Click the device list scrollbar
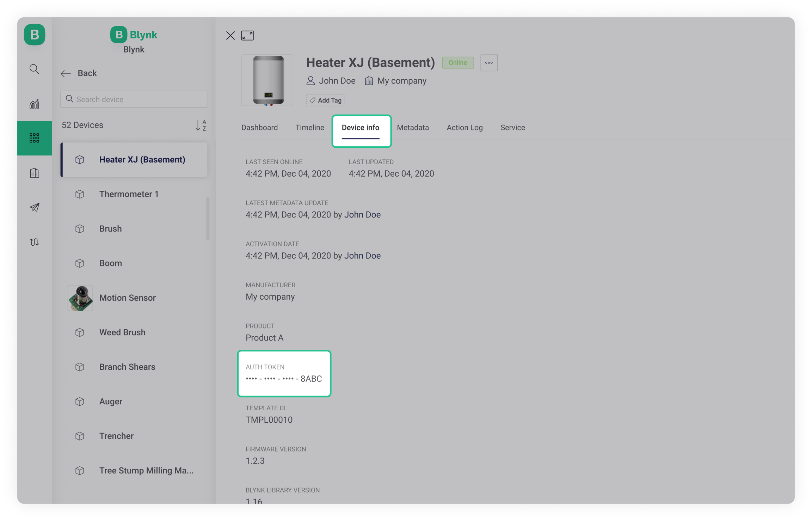The image size is (812, 521). pos(208,219)
